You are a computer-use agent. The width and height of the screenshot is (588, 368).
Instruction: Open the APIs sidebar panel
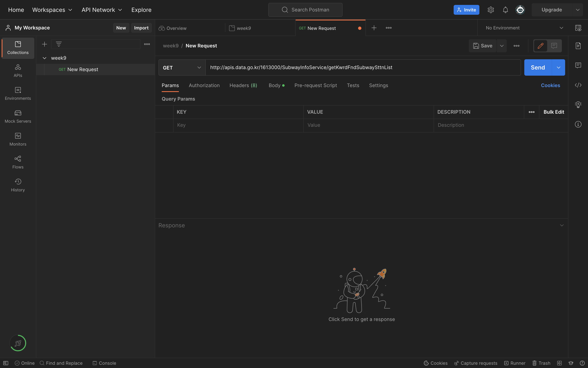[x=18, y=71]
